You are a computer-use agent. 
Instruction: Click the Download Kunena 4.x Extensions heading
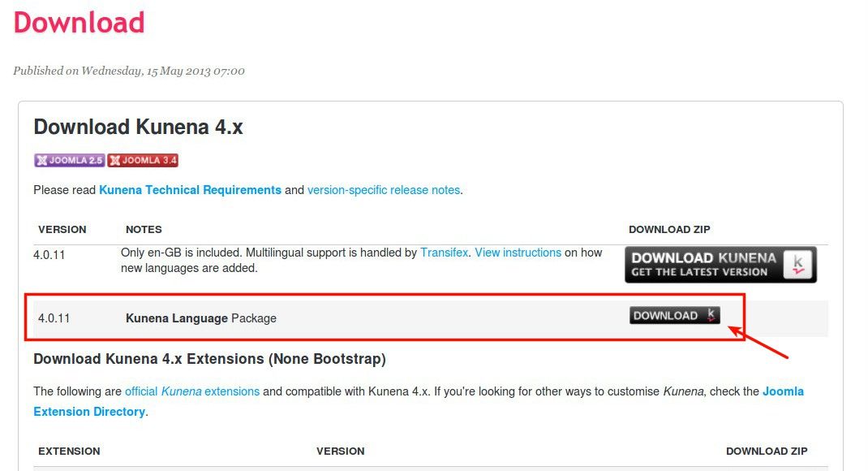tap(210, 359)
